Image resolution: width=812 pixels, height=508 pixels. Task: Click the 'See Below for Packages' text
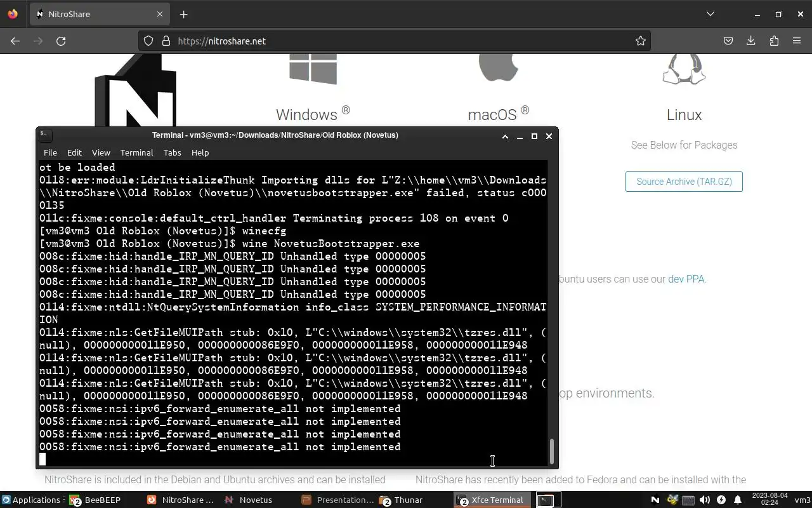pyautogui.click(x=684, y=145)
